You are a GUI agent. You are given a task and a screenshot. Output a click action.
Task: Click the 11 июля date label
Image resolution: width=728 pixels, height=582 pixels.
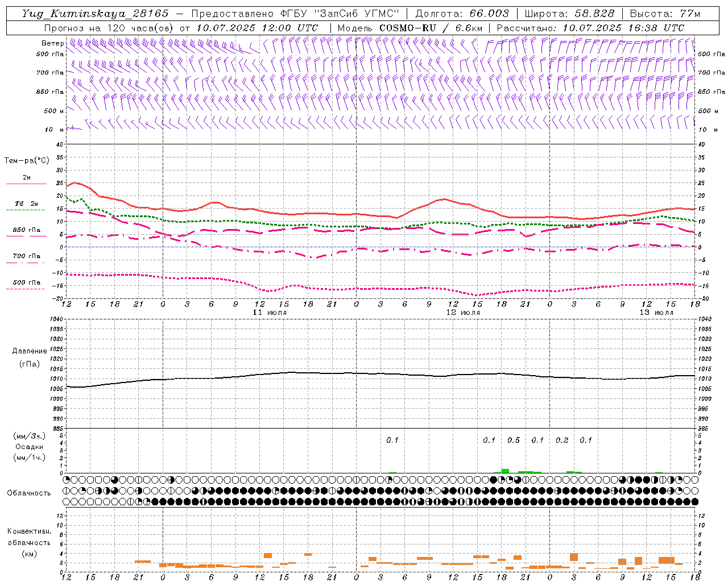[270, 313]
